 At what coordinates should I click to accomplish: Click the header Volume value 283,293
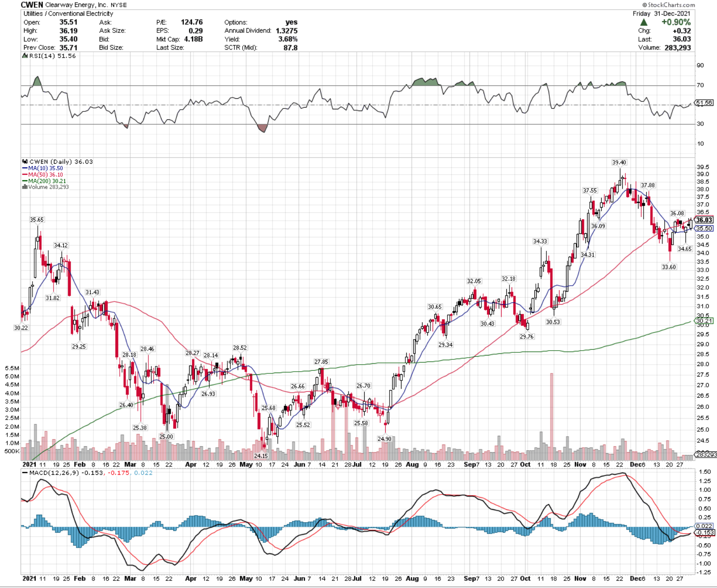pyautogui.click(x=678, y=47)
